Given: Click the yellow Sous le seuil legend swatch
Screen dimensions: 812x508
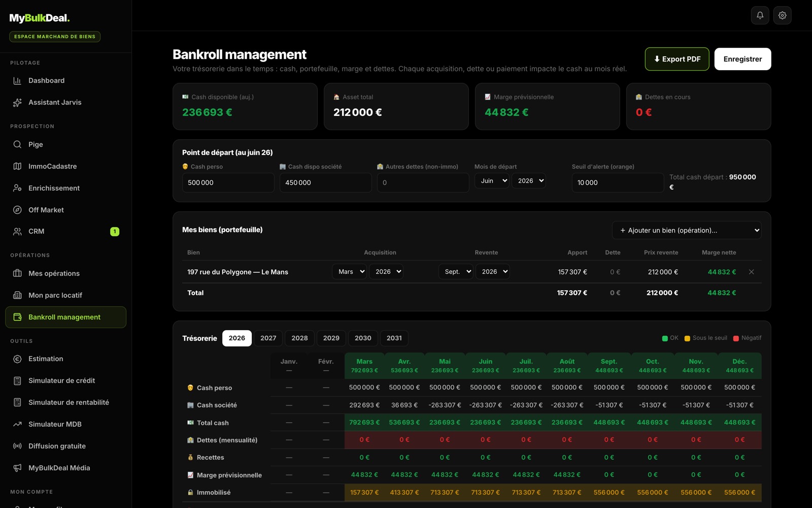Looking at the screenshot, I should 687,338.
